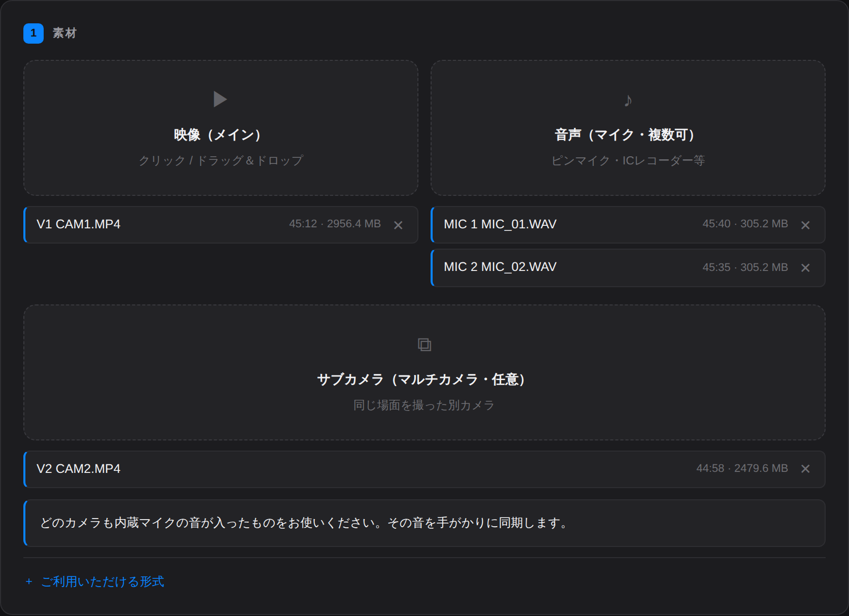
Task: Click the 素材 section heading
Action: click(x=64, y=33)
